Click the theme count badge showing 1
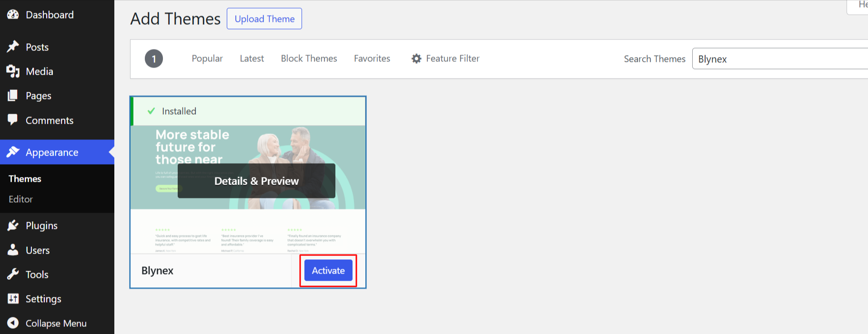The image size is (868, 334). 154,59
